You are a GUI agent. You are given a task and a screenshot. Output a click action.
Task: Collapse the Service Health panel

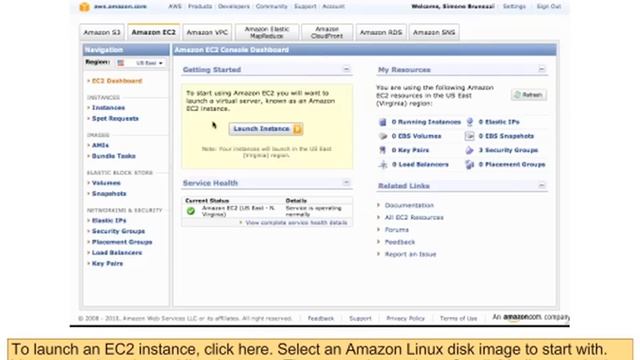pos(346,182)
